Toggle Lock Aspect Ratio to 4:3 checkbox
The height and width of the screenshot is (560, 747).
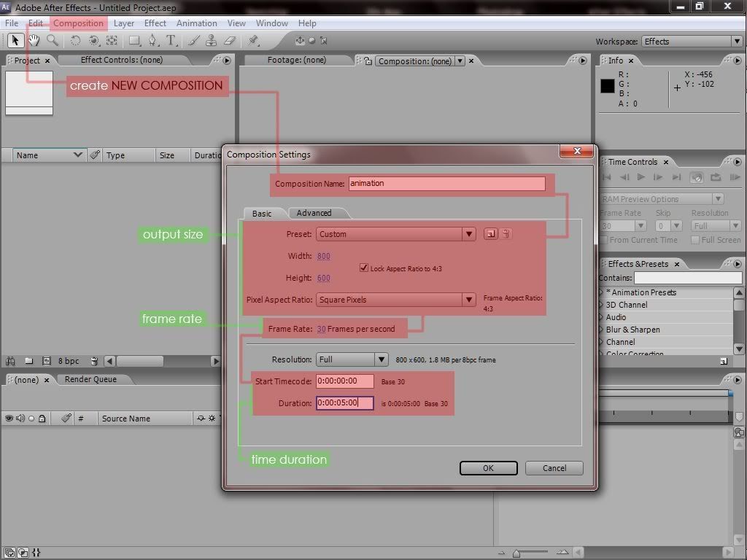[364, 268]
